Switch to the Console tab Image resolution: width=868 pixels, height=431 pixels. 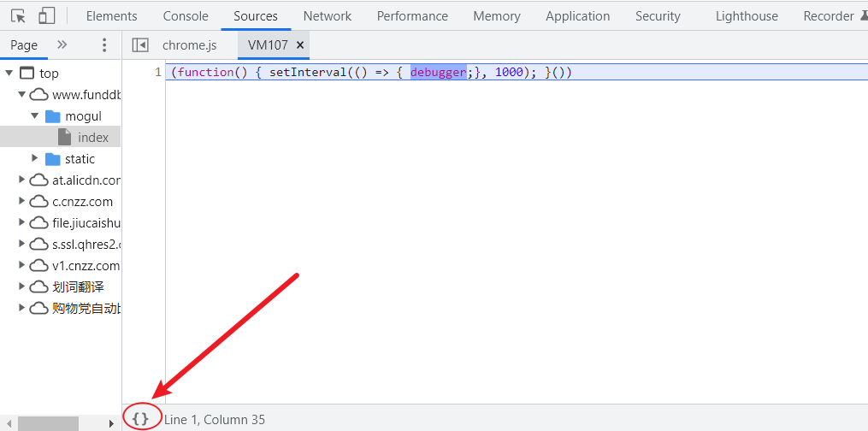186,16
